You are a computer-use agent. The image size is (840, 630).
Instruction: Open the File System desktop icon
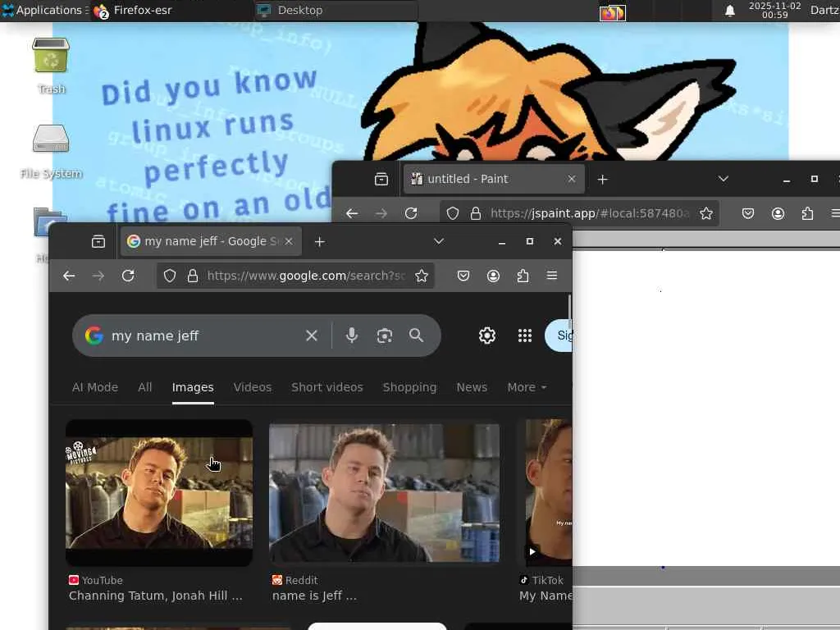point(51,151)
